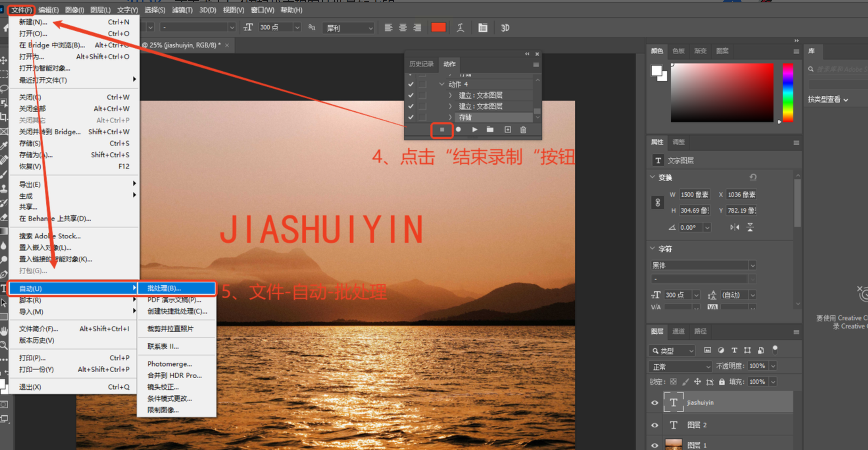Open the anti-aliasing 犀利 dropdown
Image resolution: width=868 pixels, height=450 pixels.
(348, 27)
